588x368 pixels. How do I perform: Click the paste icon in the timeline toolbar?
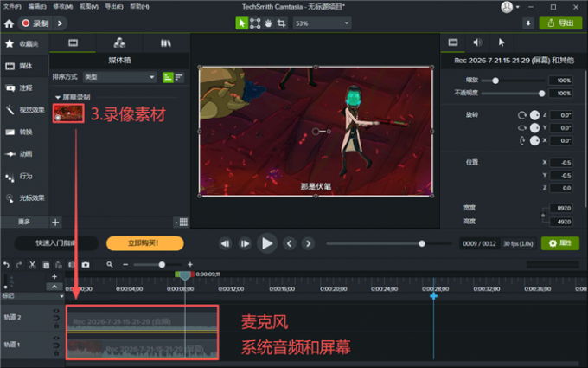pos(59,265)
